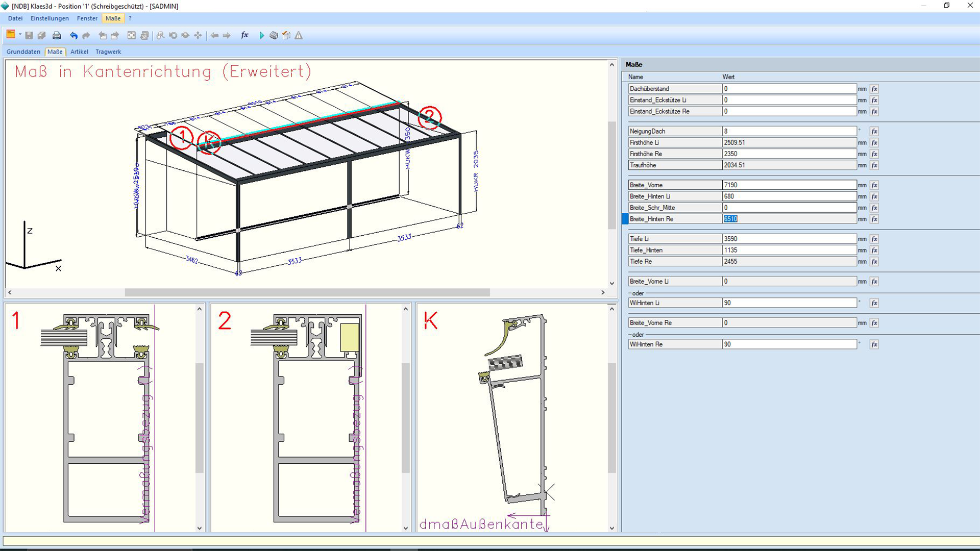Click the Name column header
The height and width of the screenshot is (551, 980).
635,77
